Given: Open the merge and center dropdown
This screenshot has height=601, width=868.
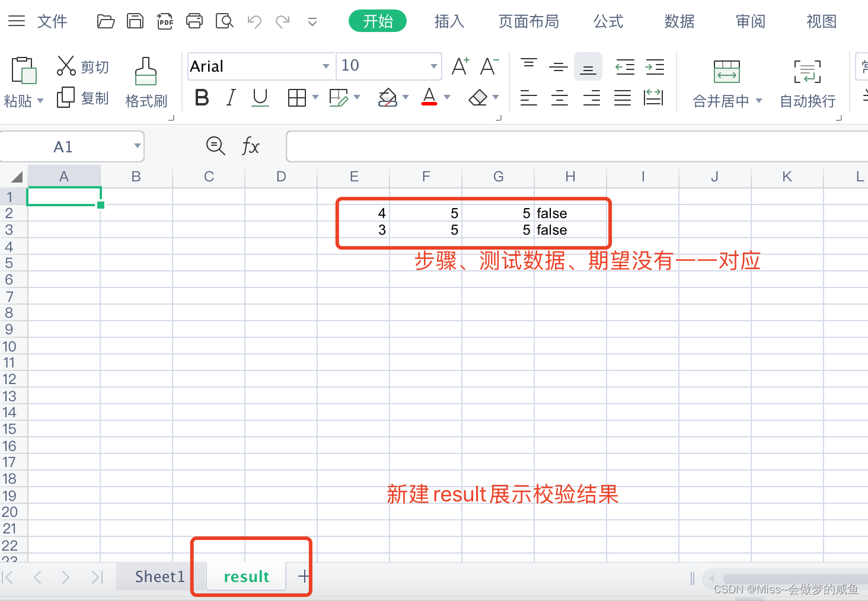Looking at the screenshot, I should [759, 101].
